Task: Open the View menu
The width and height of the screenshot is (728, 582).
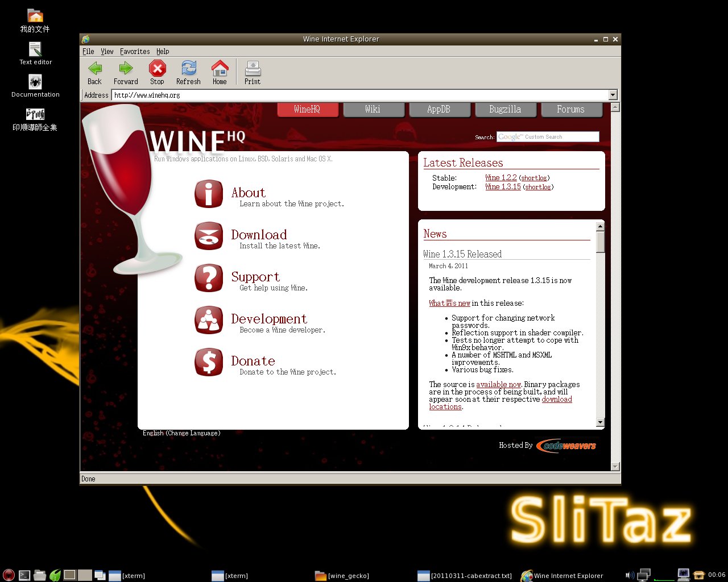Action: [107, 51]
